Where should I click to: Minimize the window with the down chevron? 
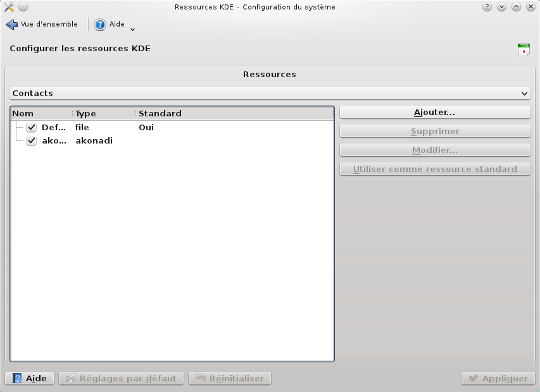[x=501, y=6]
